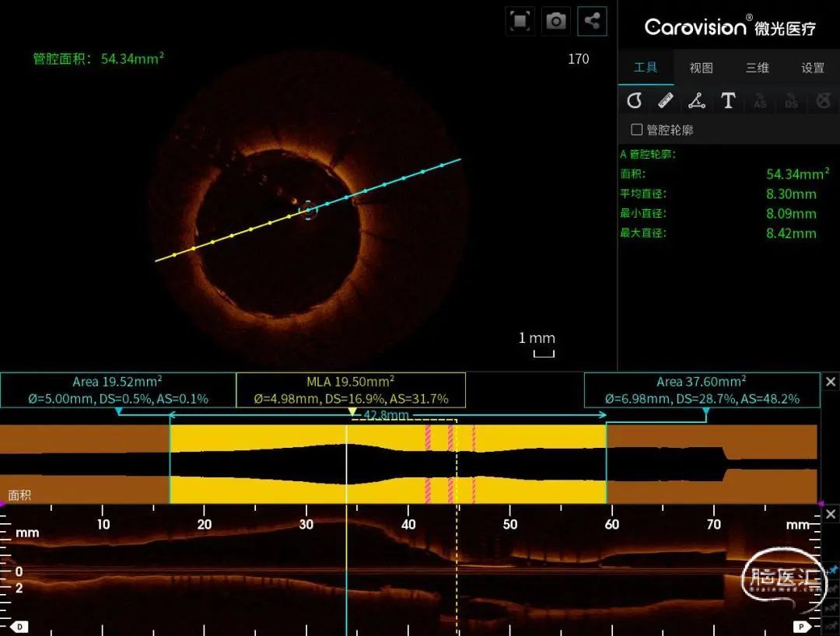This screenshot has width=840, height=636.
Task: Click the yellow MLA triangle marker
Action: (352, 412)
